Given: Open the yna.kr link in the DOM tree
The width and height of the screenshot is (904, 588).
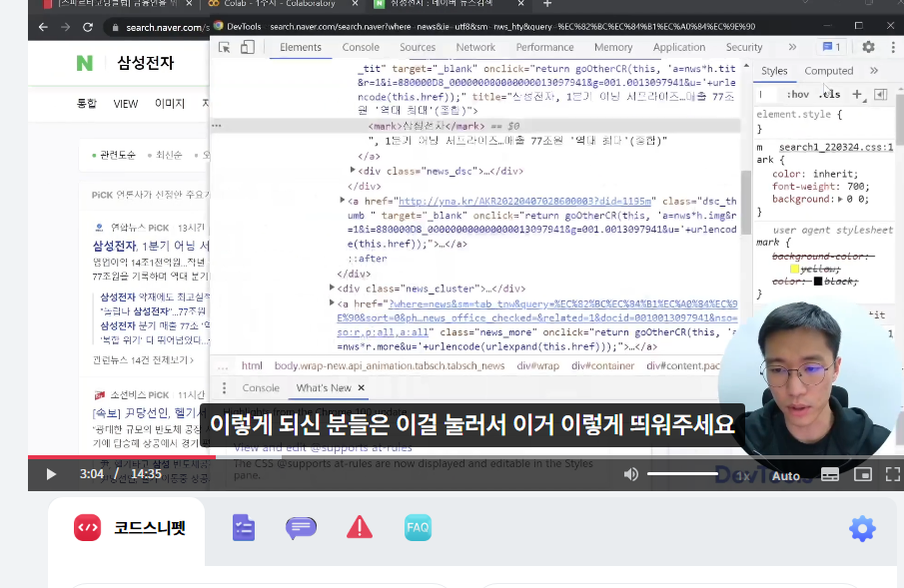Looking at the screenshot, I should [524, 202].
